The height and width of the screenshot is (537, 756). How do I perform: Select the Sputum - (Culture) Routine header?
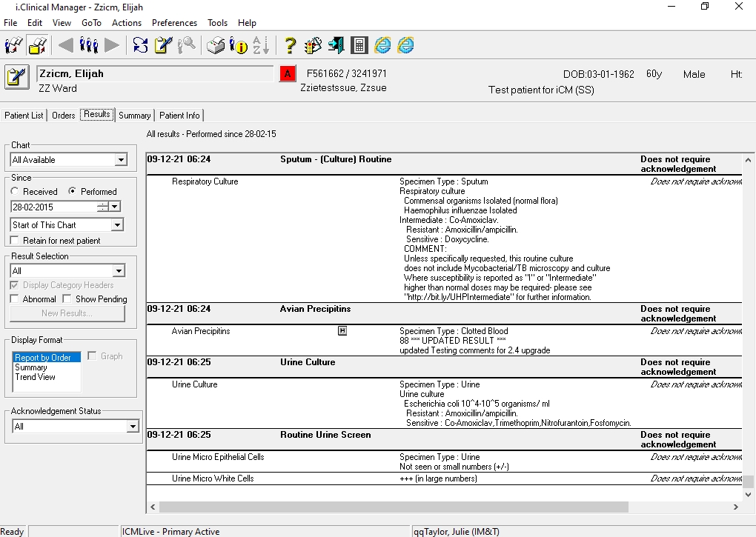pyautogui.click(x=443, y=164)
